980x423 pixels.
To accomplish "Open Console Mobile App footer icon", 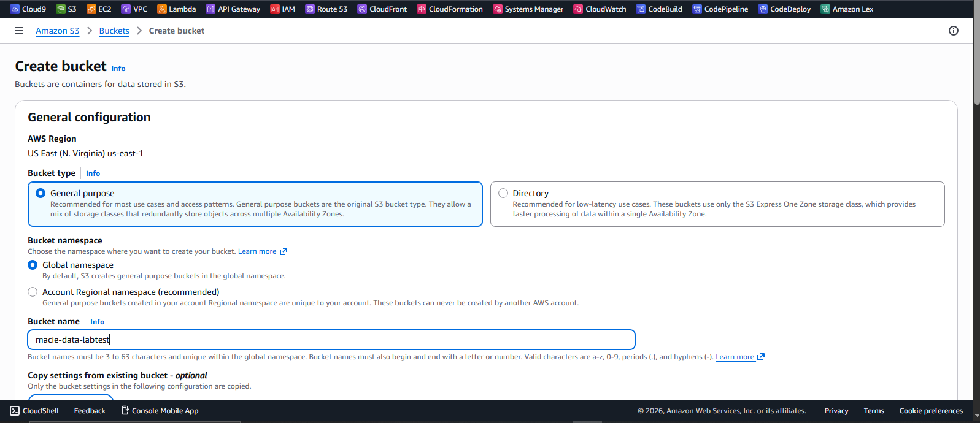I will point(125,410).
